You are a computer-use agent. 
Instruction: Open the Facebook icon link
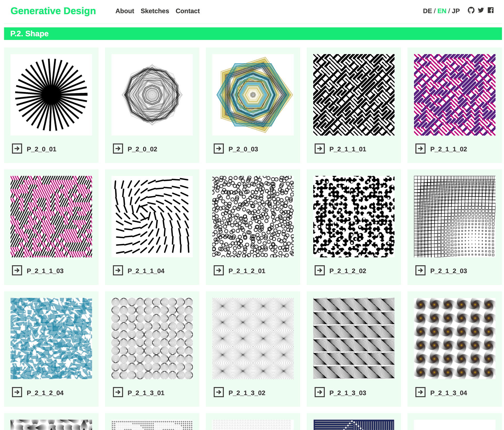click(x=491, y=10)
